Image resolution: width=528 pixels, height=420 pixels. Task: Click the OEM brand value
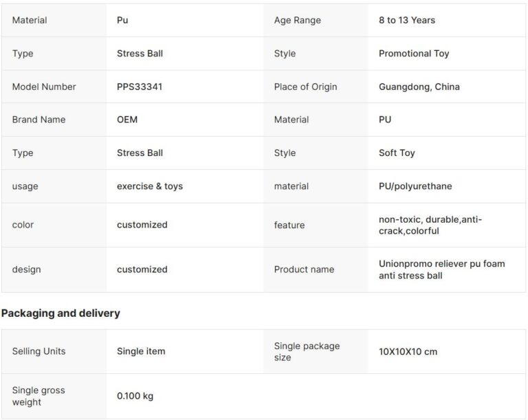127,120
